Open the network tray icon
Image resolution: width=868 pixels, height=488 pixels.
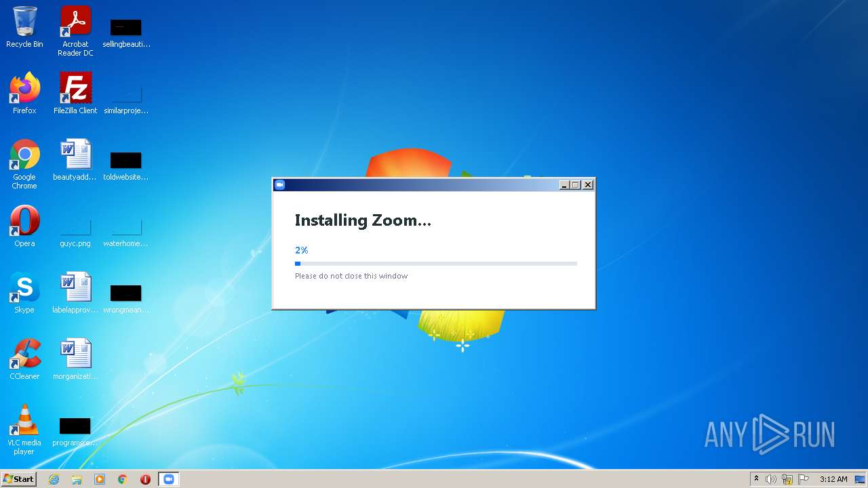coord(787,479)
